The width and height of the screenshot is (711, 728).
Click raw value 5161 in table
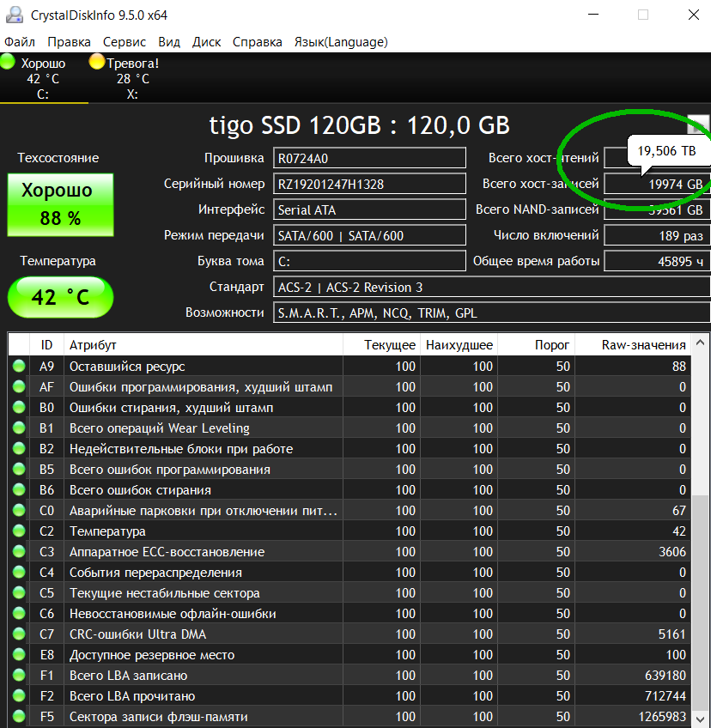click(672, 634)
